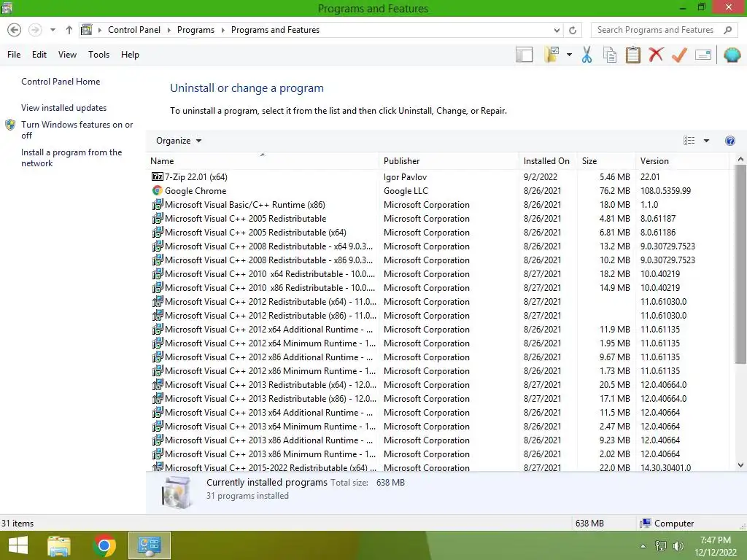This screenshot has height=560, width=747.
Task: Click the Copy toolbar icon
Action: pyautogui.click(x=610, y=55)
